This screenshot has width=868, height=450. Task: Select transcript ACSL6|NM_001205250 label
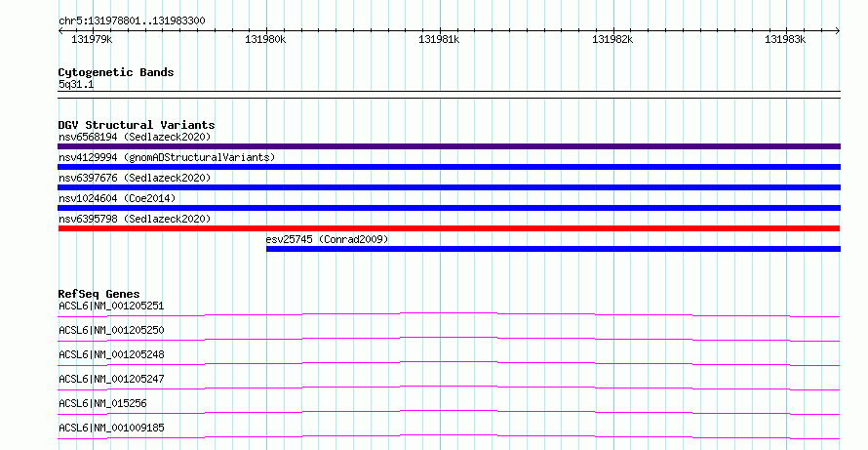coord(111,330)
